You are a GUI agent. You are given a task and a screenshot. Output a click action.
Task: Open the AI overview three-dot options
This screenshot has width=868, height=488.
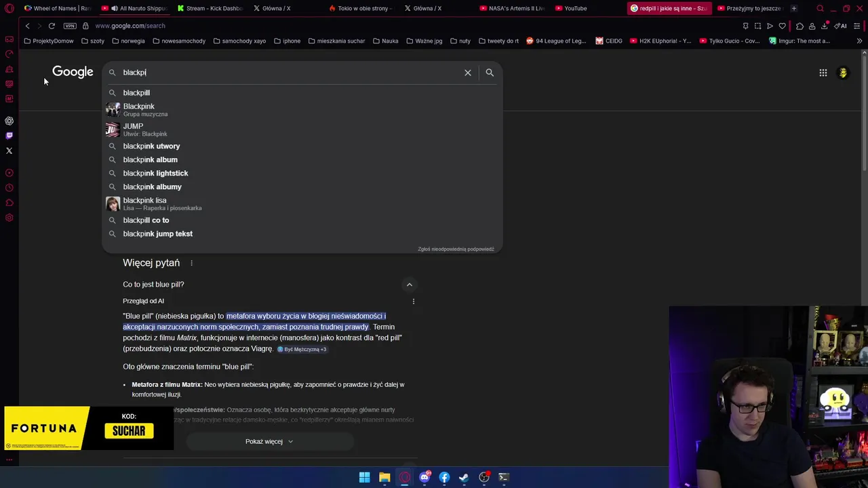coord(413,301)
